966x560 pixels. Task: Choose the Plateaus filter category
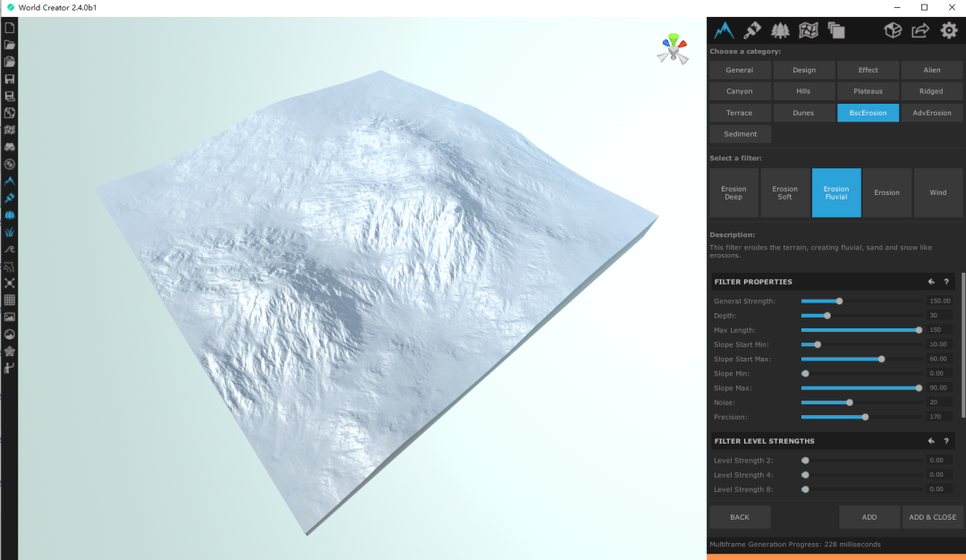[x=868, y=91]
